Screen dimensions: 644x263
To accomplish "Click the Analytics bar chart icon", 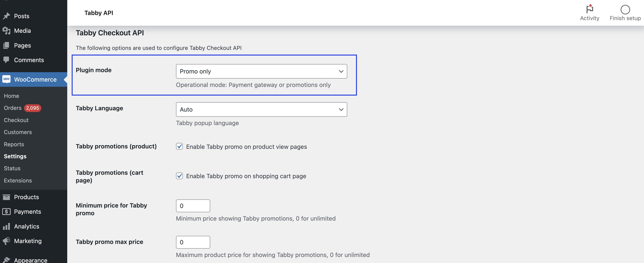I will click(6, 226).
